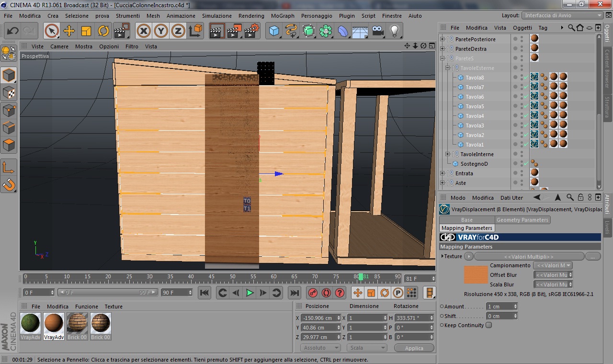Screen dimensions: 613x364
Task: Click the orange wood texture swatch
Action: (476, 275)
